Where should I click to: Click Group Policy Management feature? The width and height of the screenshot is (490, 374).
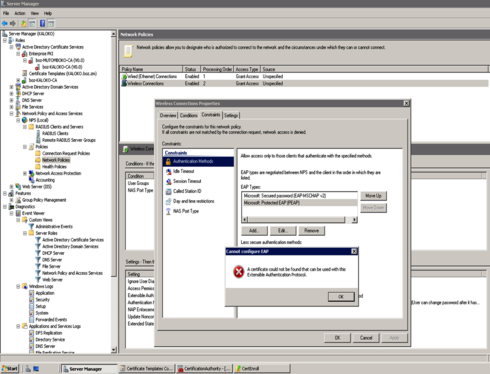click(x=44, y=200)
